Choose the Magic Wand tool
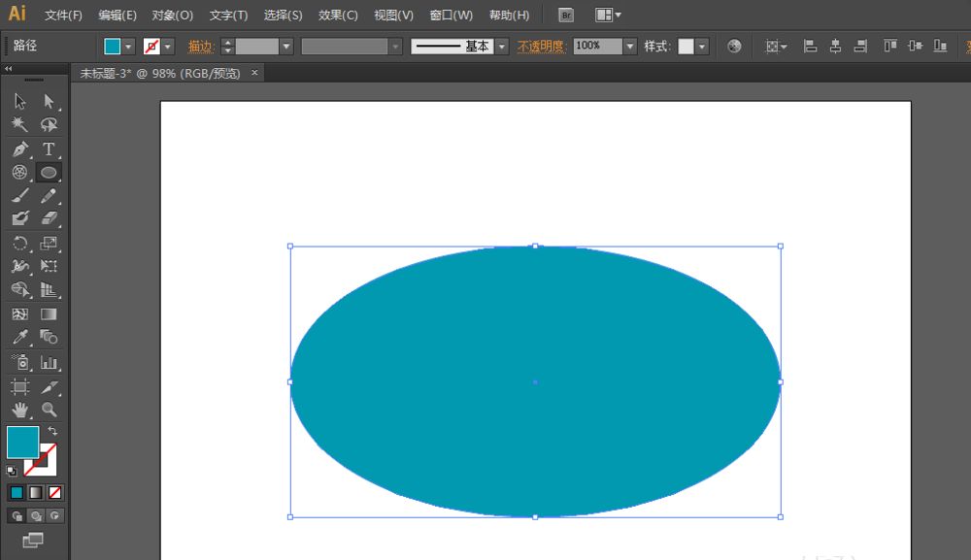The height and width of the screenshot is (560, 971). coord(20,125)
